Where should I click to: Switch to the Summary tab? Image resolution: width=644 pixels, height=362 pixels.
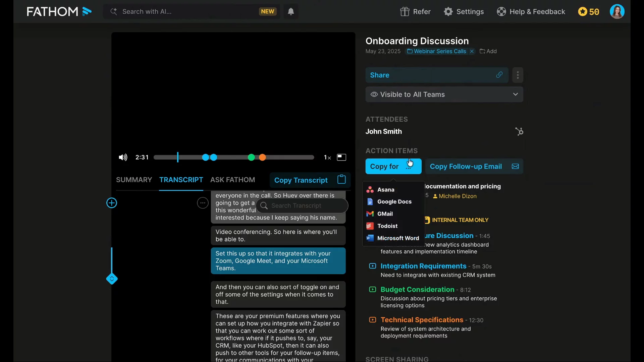point(134,180)
